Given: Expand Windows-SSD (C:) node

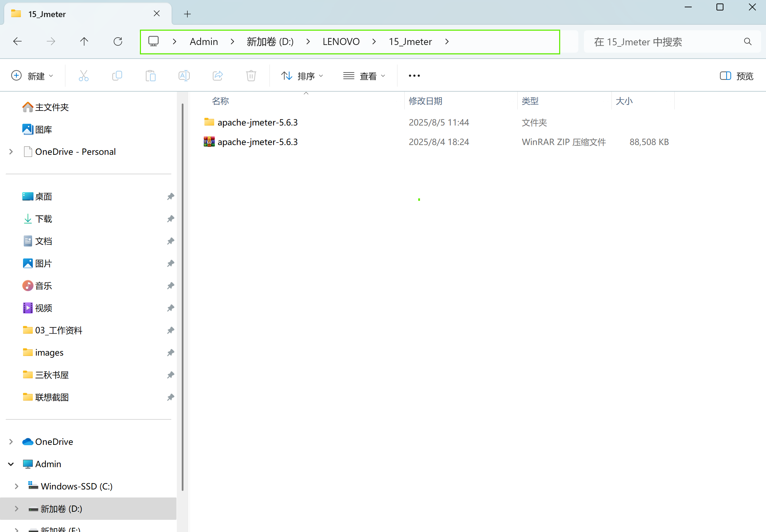Looking at the screenshot, I should (x=16, y=486).
